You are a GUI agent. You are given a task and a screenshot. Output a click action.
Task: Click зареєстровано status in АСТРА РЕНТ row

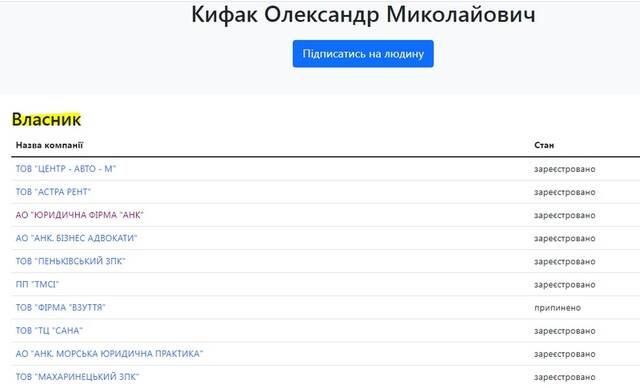pos(564,192)
